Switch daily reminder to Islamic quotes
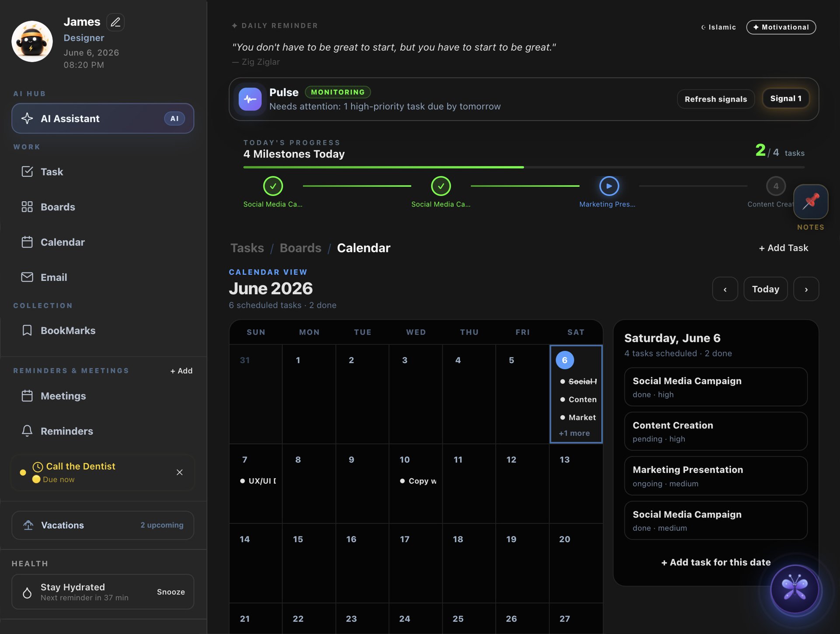 click(x=718, y=27)
